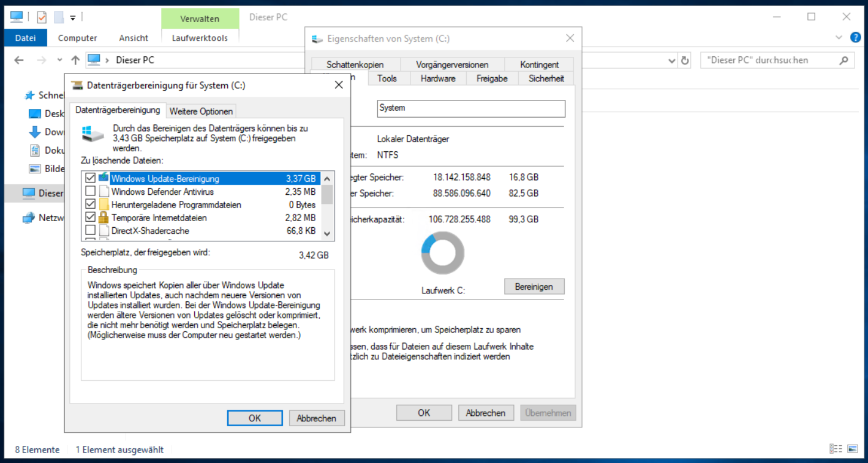Go up one level with the up arrow
The height and width of the screenshot is (463, 868).
(x=75, y=60)
